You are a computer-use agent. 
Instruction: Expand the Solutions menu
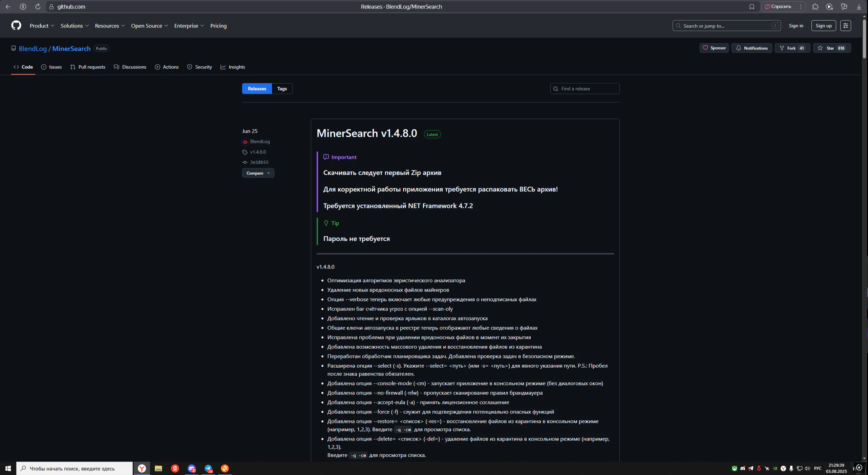pyautogui.click(x=75, y=26)
